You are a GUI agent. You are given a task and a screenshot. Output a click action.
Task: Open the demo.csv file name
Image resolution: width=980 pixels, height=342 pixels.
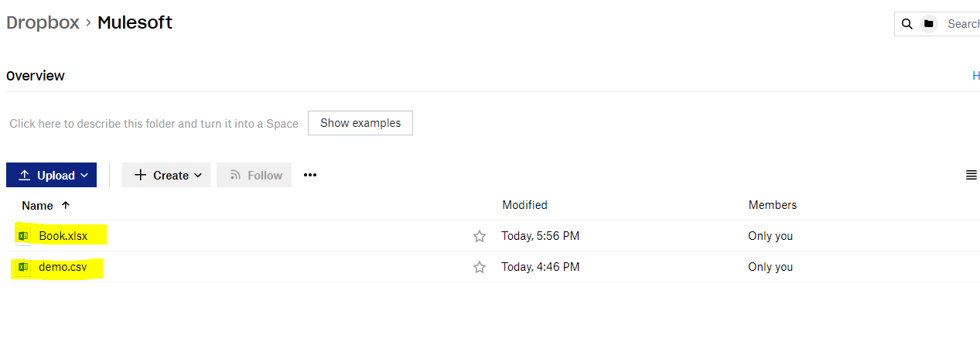click(x=63, y=267)
